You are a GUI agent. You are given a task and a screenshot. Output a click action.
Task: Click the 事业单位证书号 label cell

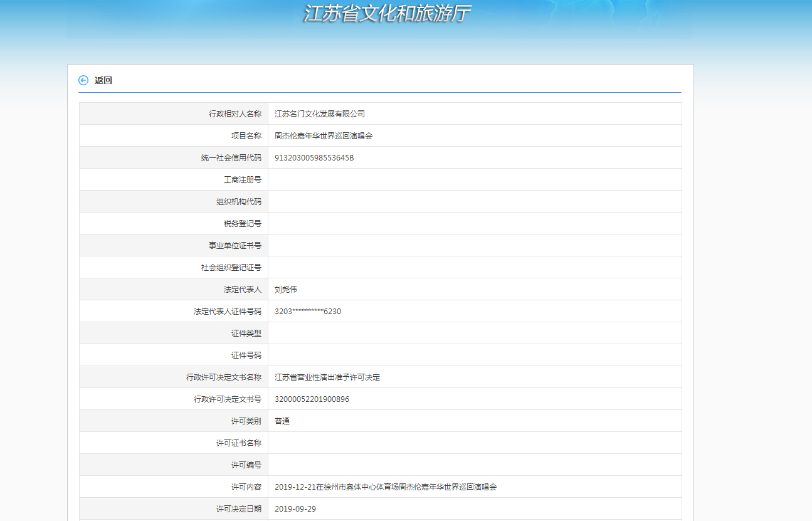click(235, 246)
